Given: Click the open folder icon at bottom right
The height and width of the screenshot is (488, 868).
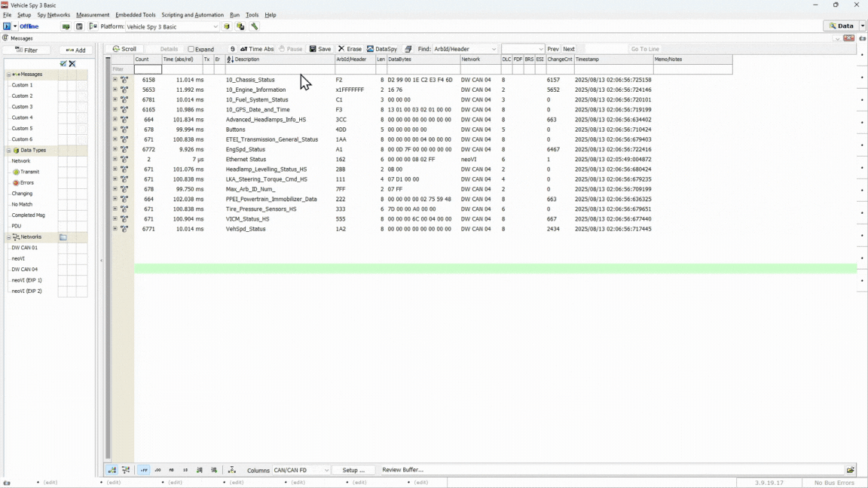Looking at the screenshot, I should (851, 470).
